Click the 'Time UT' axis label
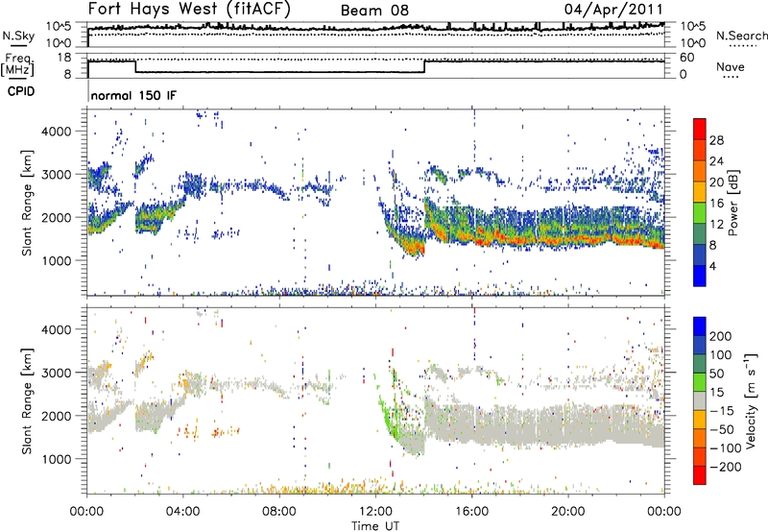The height and width of the screenshot is (532, 768). [375, 526]
